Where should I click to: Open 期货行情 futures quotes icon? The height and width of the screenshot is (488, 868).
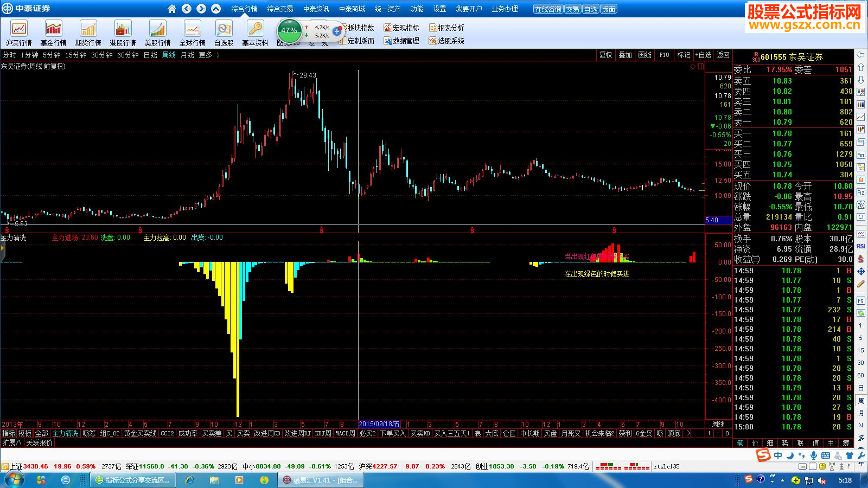[88, 33]
